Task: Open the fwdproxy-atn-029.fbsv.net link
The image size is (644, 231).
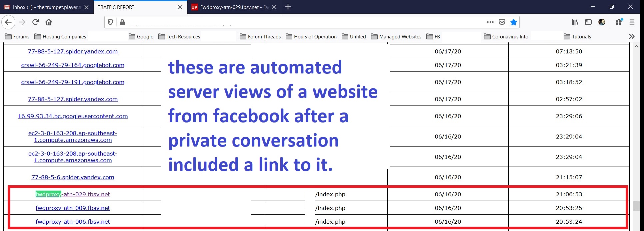Action: [x=73, y=194]
